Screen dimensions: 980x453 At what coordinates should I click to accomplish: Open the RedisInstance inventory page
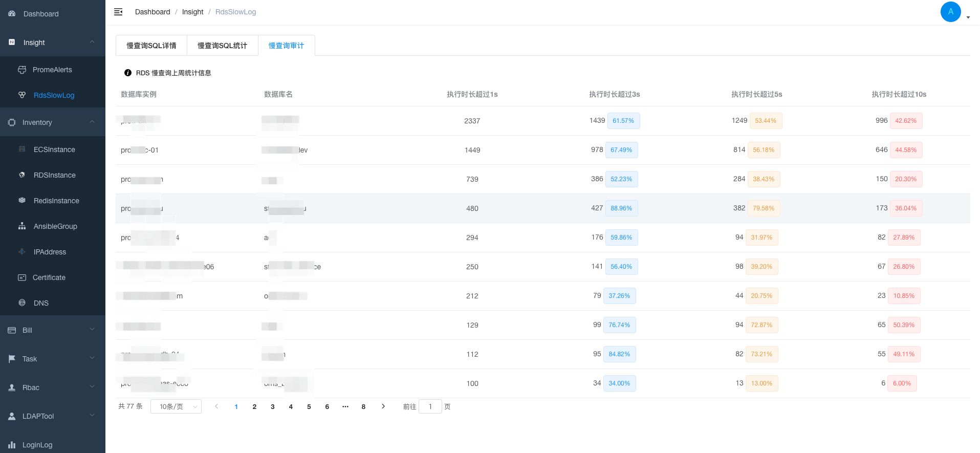pyautogui.click(x=56, y=201)
